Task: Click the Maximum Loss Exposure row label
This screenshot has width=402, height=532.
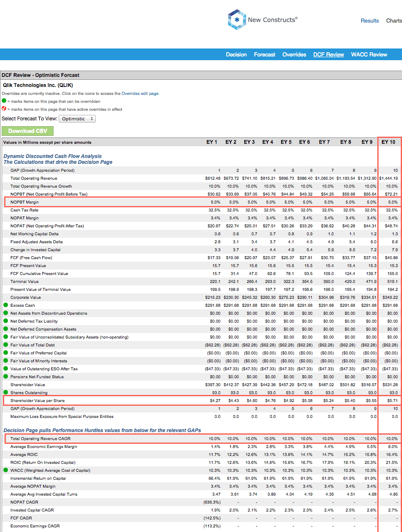Action: 62,417
